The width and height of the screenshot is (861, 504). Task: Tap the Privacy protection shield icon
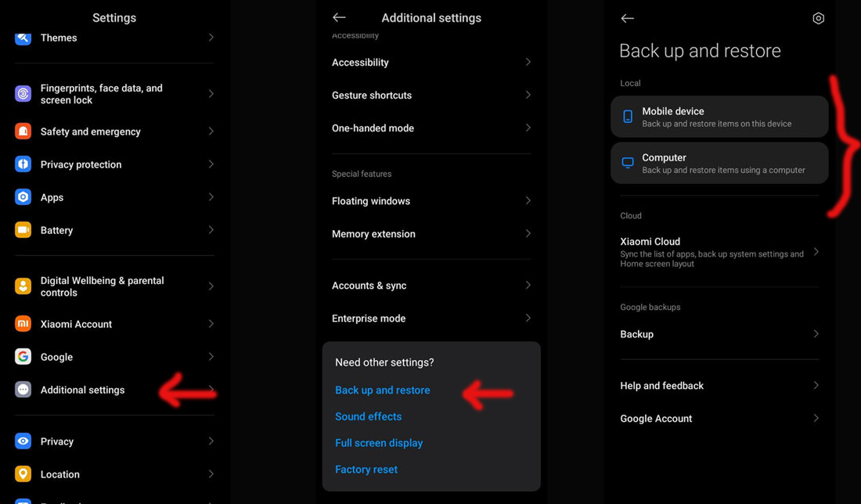coord(23,164)
